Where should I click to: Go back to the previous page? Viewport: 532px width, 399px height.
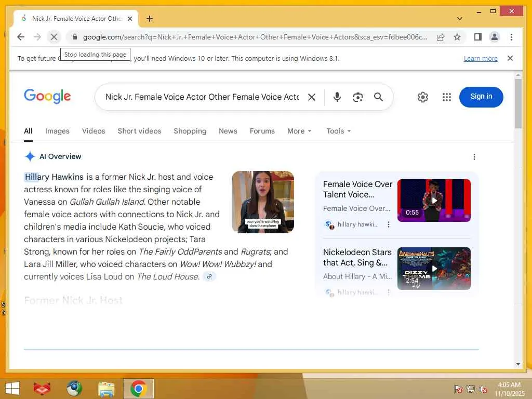(x=21, y=37)
